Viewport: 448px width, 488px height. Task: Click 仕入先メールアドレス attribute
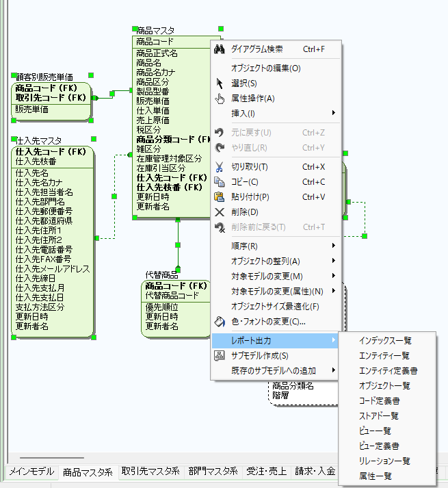(53, 268)
